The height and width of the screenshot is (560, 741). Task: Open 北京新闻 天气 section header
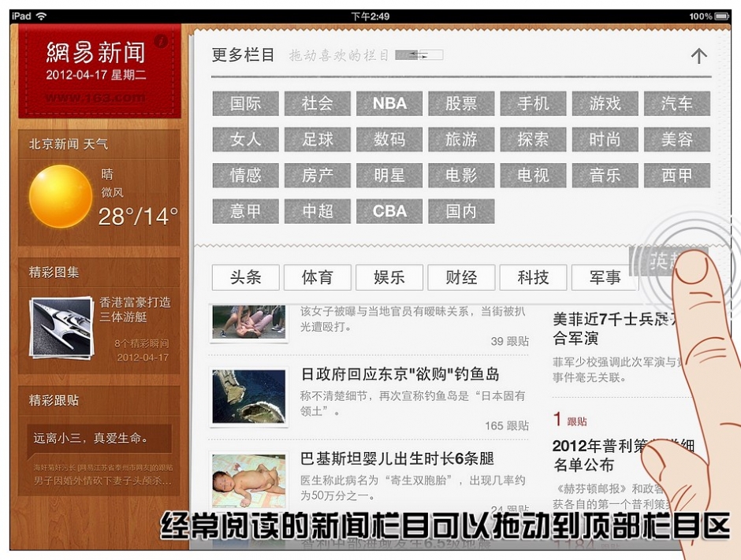tap(99, 144)
